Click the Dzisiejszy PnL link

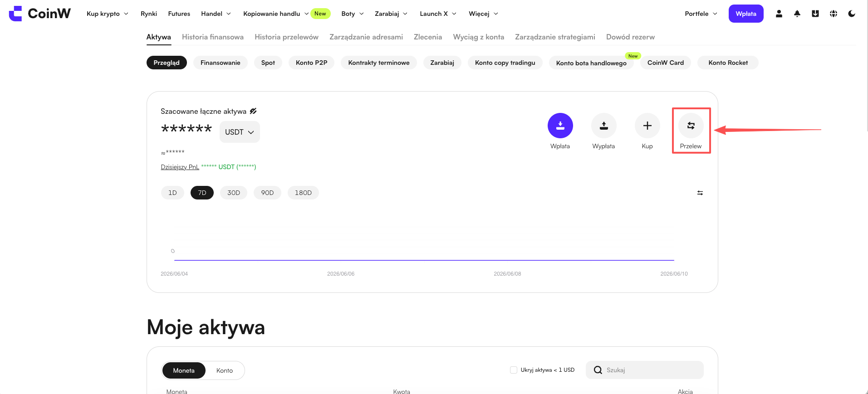(x=180, y=167)
